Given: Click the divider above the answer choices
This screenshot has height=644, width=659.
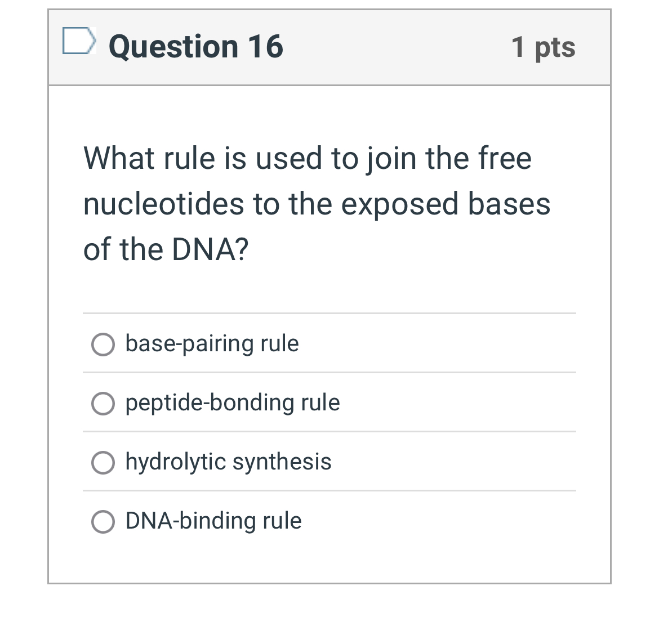Looking at the screenshot, I should coord(329,314).
